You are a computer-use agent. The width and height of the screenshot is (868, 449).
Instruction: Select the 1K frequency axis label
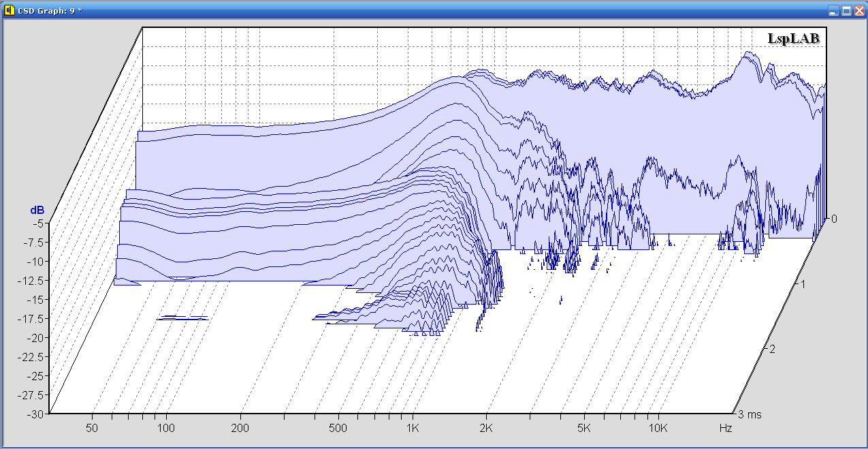(x=413, y=429)
